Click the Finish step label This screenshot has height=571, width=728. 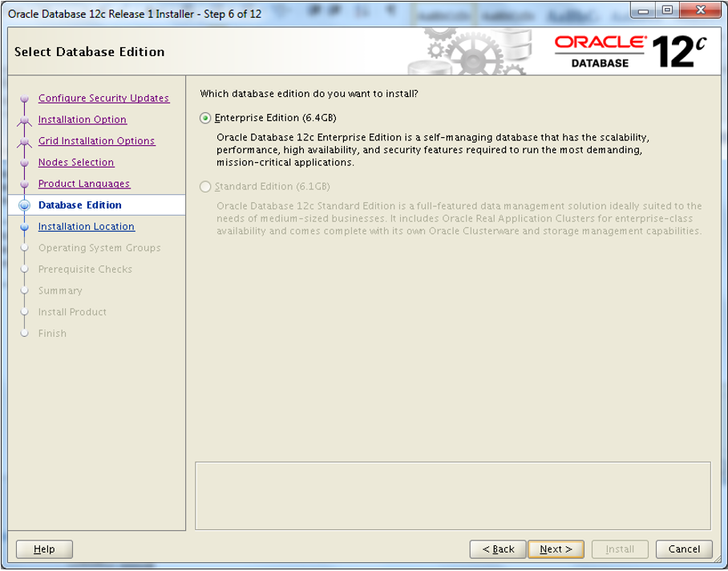tap(52, 334)
